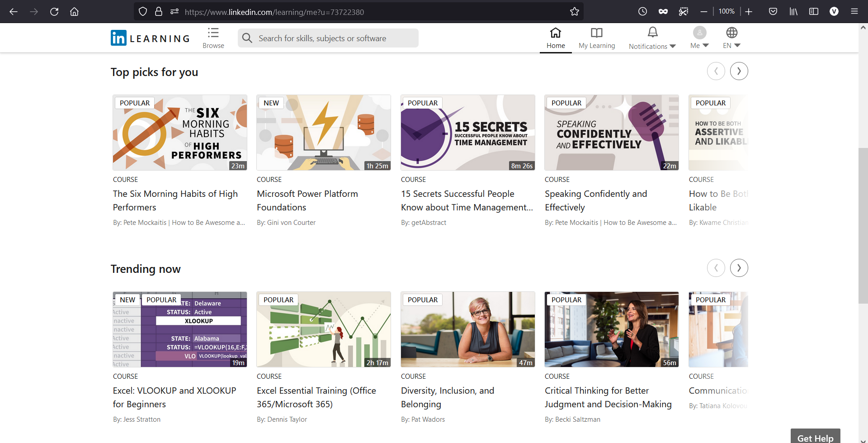Open the browser history clock icon
The width and height of the screenshot is (868, 443).
point(642,12)
